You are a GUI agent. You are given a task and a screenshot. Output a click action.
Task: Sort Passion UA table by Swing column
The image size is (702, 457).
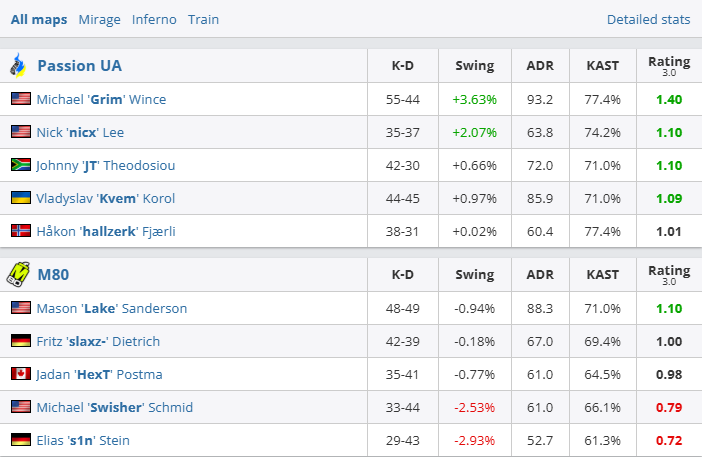[474, 66]
